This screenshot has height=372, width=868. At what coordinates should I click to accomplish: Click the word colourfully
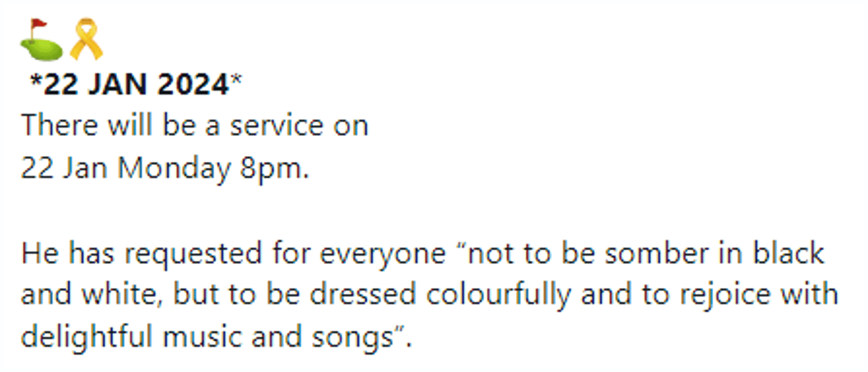(499, 296)
